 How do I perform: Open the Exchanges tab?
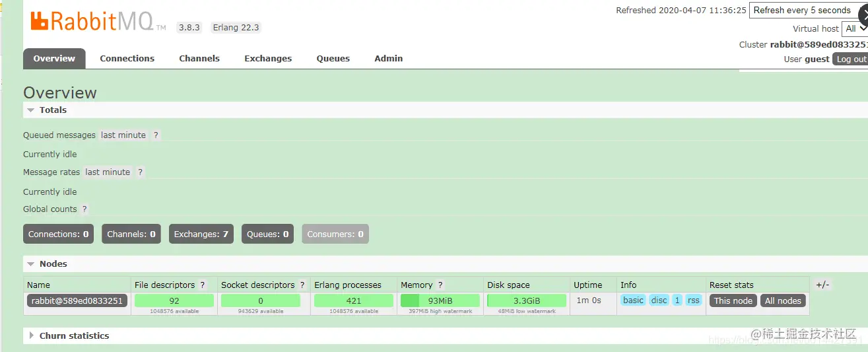(x=268, y=58)
